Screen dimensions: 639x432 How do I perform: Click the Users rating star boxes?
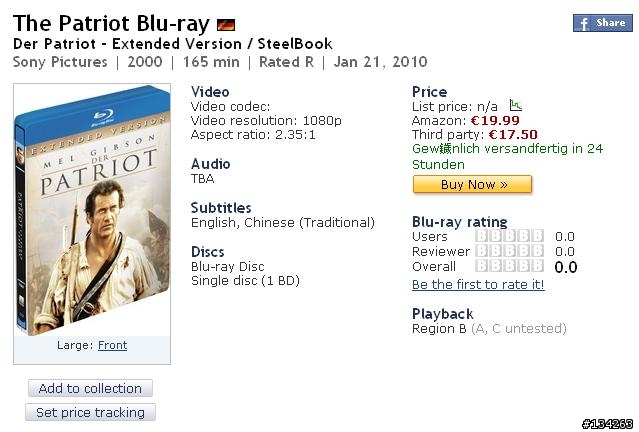[x=509, y=236]
